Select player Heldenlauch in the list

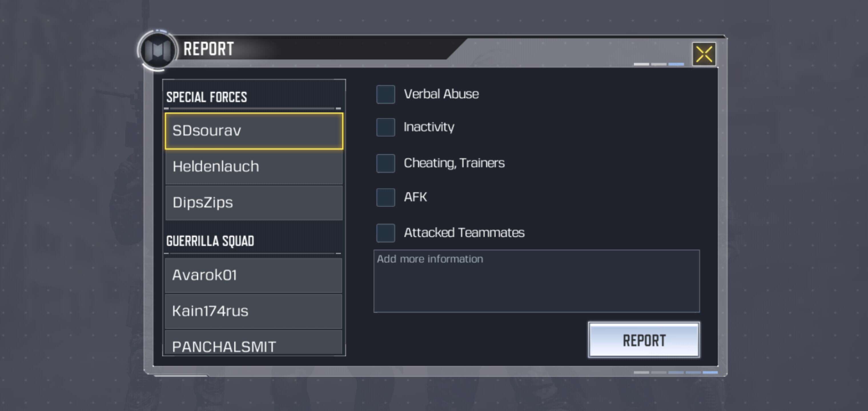[x=254, y=167]
